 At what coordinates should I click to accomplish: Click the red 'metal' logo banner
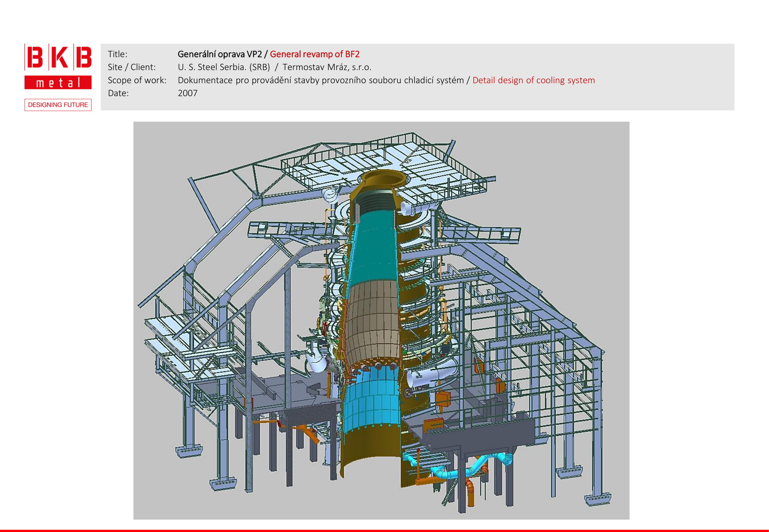58,83
